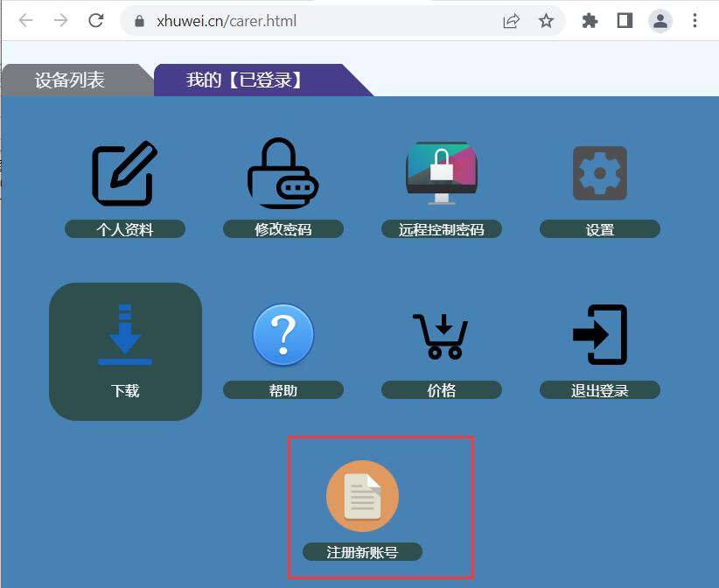Click the 个人资料 label button
719x588 pixels.
coord(125,229)
